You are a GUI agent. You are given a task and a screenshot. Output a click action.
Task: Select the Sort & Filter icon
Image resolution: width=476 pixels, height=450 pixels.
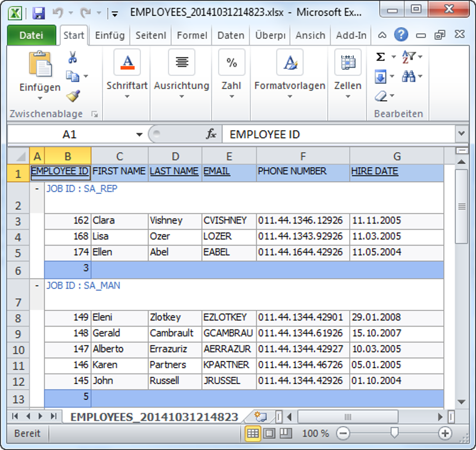pyautogui.click(x=408, y=56)
